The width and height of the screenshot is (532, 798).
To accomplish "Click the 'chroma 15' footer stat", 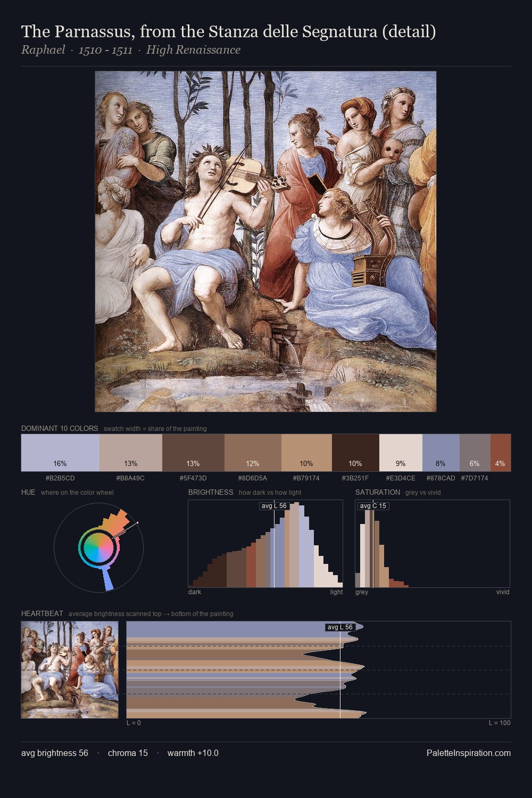I will pyautogui.click(x=128, y=753).
